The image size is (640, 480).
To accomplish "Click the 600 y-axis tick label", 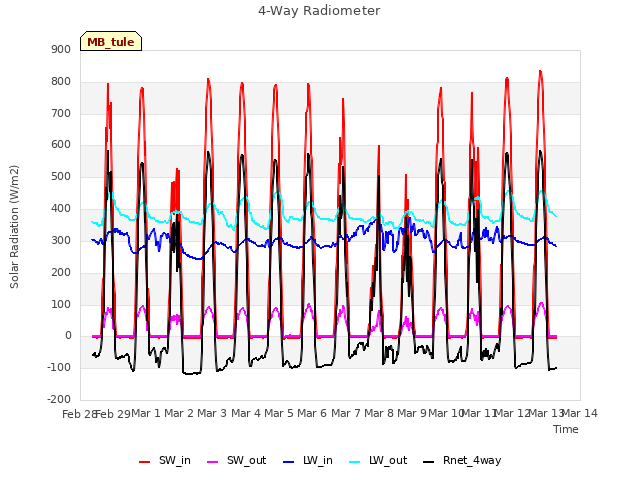I will click(61, 144).
